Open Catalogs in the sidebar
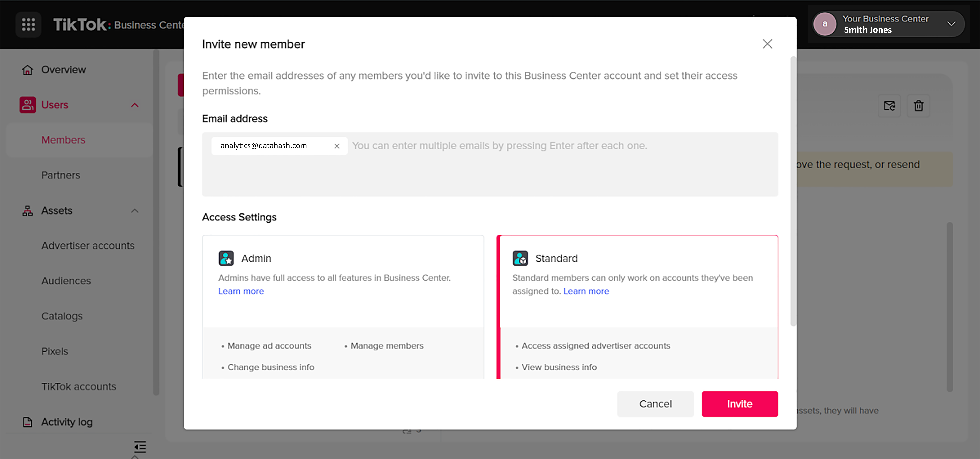980x459 pixels. point(62,316)
